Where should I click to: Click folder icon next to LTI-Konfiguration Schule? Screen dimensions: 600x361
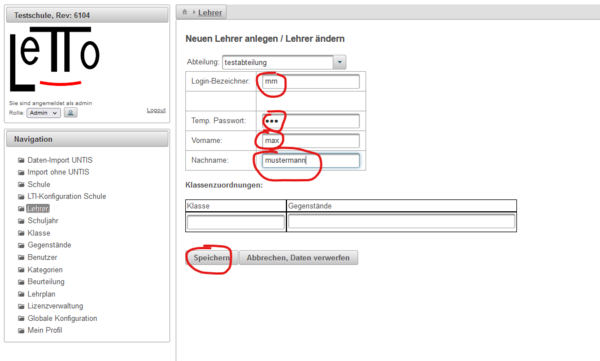(21, 196)
